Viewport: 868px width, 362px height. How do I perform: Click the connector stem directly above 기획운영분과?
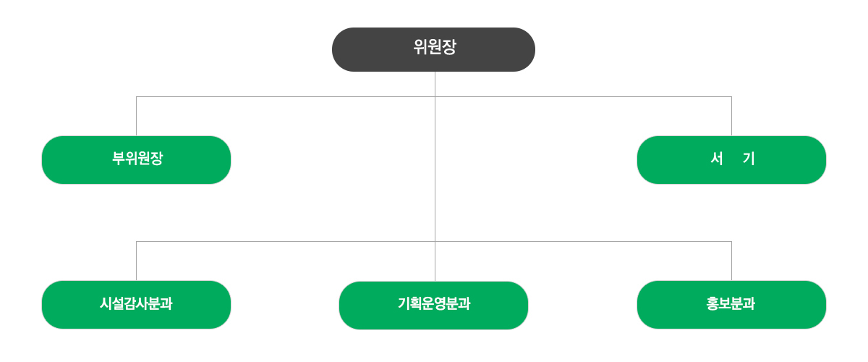coord(435,261)
